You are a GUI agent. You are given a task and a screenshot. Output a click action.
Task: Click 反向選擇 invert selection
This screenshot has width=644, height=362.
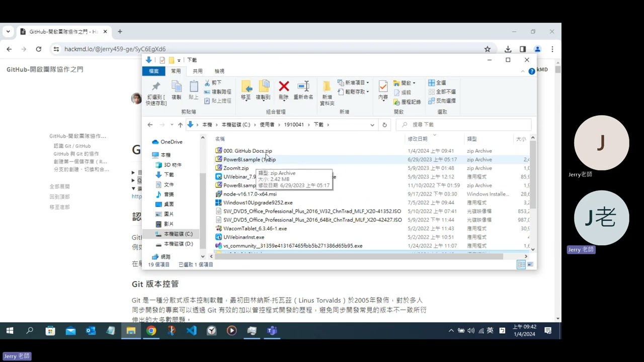coord(442,101)
